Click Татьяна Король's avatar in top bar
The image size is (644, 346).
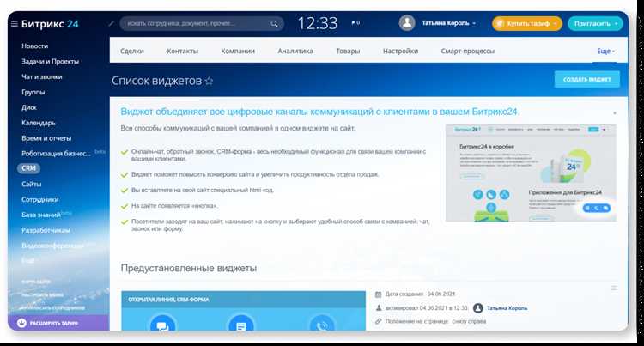point(407,23)
